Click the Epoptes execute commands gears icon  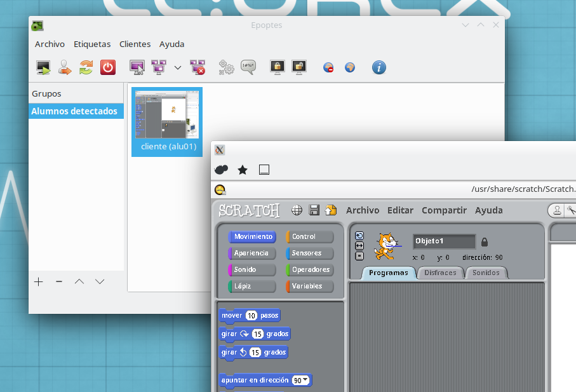[226, 67]
